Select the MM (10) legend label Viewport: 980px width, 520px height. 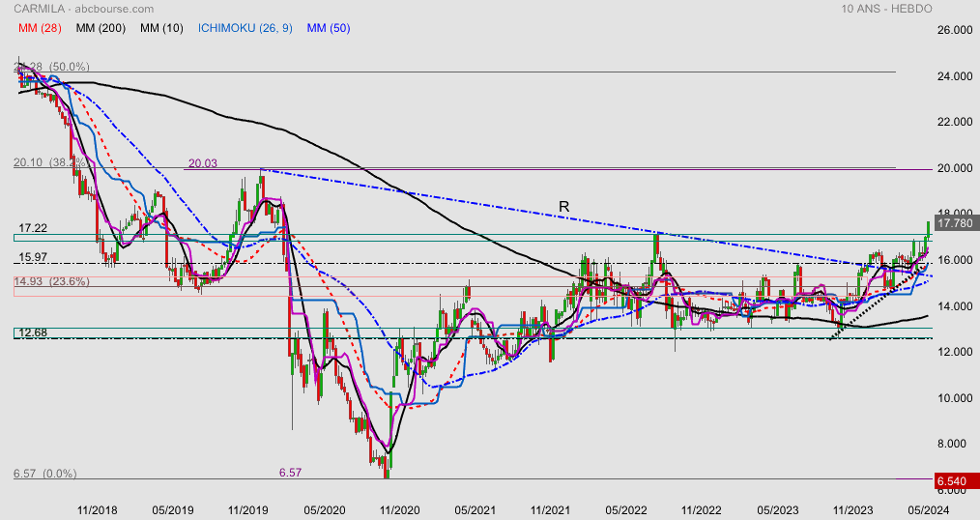coord(161,28)
